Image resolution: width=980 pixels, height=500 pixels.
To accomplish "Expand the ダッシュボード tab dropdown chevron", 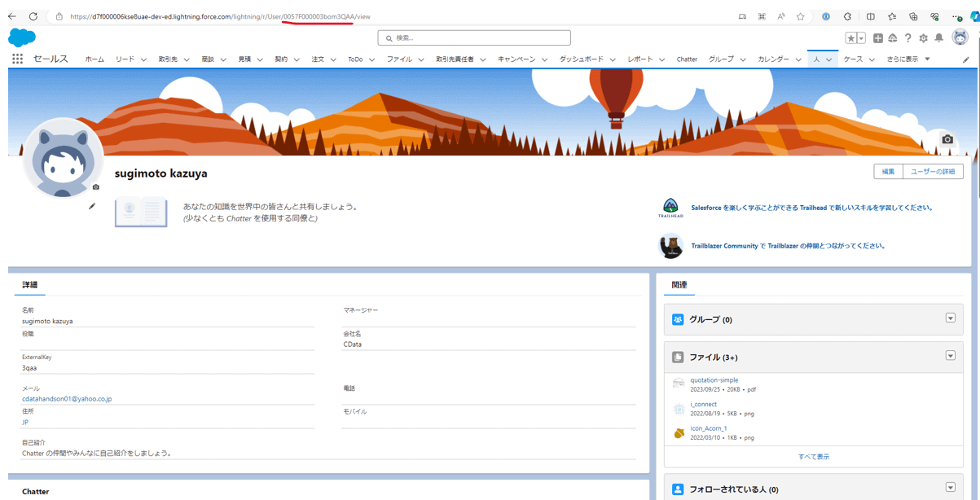I will [613, 59].
